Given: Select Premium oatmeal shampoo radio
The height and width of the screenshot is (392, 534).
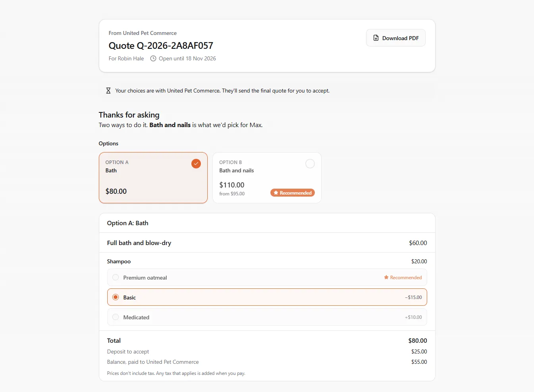Looking at the screenshot, I should 116,278.
